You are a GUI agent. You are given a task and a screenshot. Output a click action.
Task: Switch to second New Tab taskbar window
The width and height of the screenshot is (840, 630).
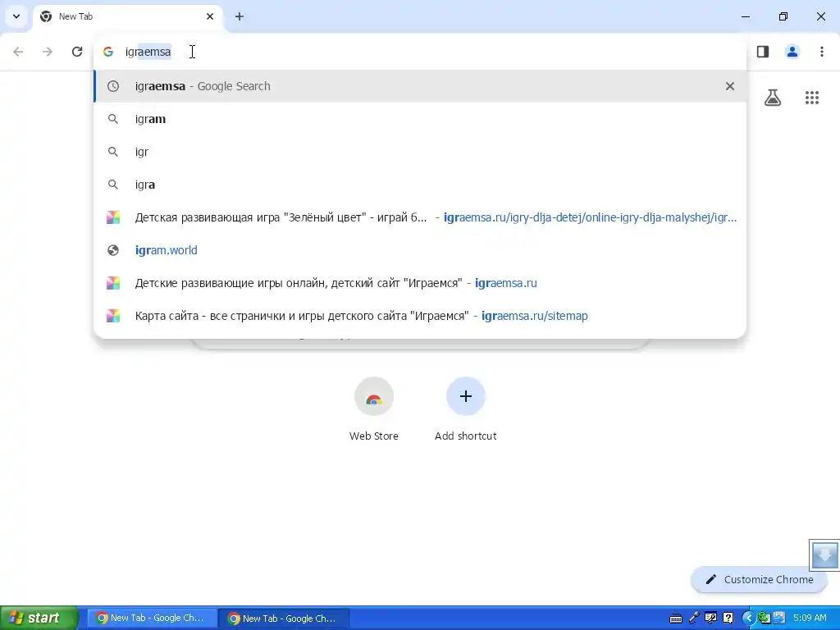(x=284, y=619)
